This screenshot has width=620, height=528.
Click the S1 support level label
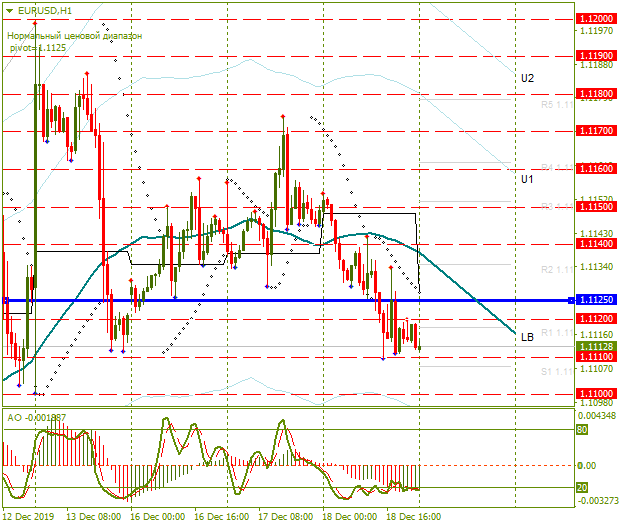557,371
